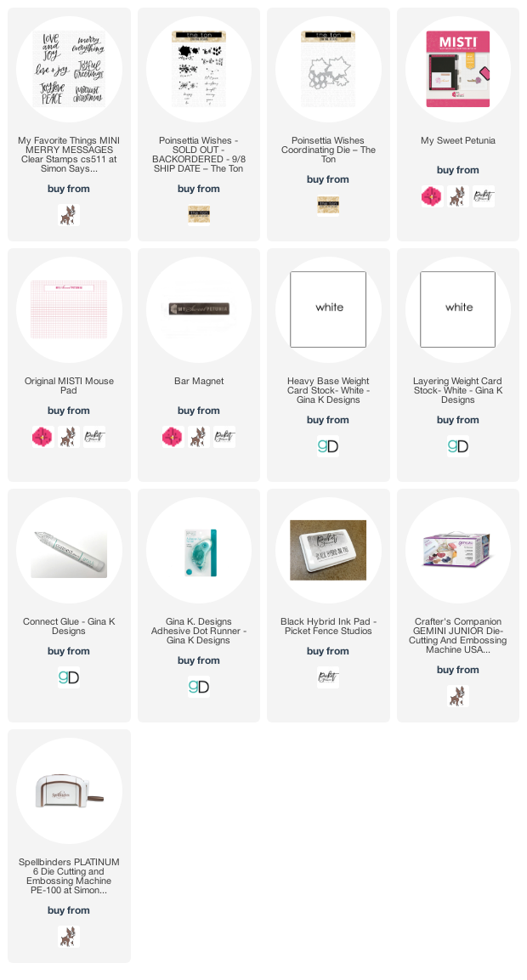527x980 pixels.
Task: Open Mini Merry Messages stamp set thumbnail
Action: point(69,69)
